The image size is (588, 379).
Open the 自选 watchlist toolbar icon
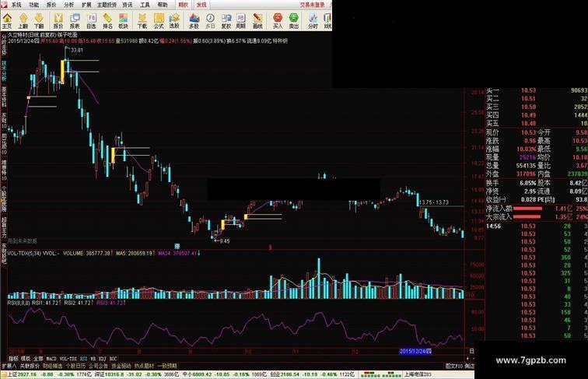pyautogui.click(x=91, y=21)
